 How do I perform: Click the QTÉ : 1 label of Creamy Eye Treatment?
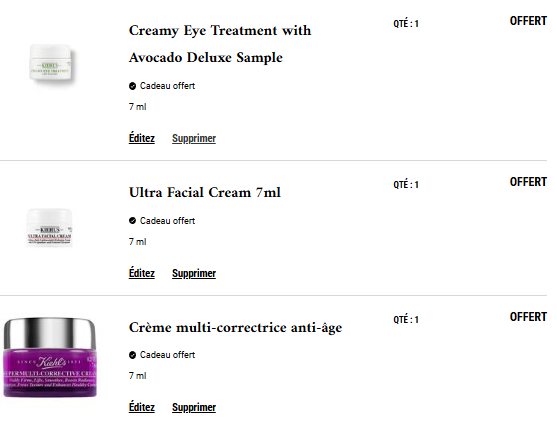406,24
